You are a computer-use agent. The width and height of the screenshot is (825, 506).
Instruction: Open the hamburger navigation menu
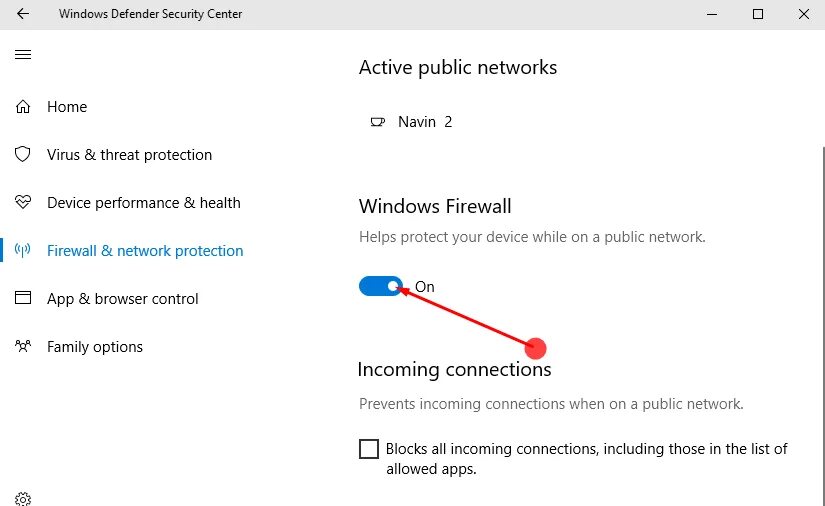click(23, 54)
